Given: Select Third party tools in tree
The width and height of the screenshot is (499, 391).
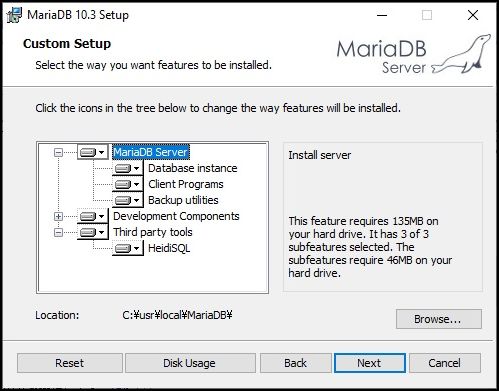Looking at the screenshot, I should click(x=153, y=232).
